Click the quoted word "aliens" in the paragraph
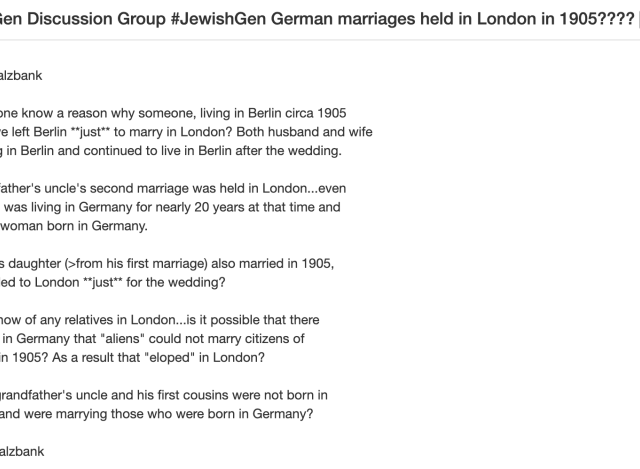Image resolution: width=640 pixels, height=469 pixels. pyautogui.click(x=122, y=338)
